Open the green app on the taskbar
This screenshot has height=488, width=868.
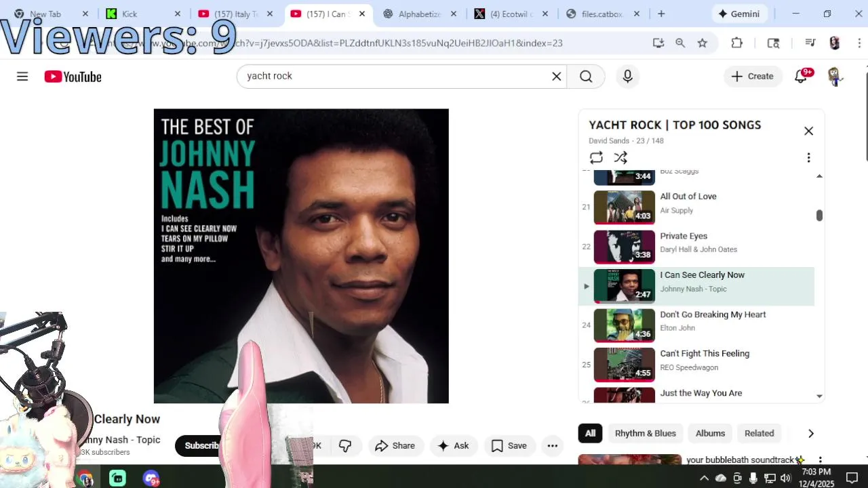tap(117, 479)
